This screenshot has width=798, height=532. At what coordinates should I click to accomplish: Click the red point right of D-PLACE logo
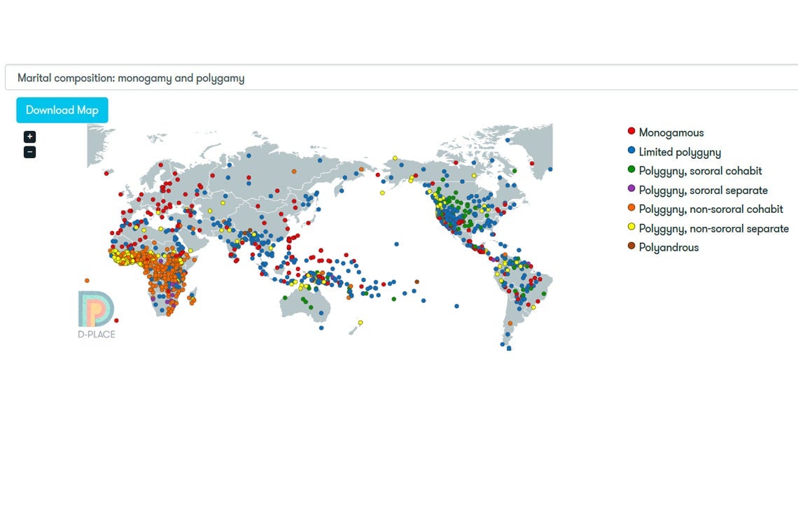(x=116, y=320)
